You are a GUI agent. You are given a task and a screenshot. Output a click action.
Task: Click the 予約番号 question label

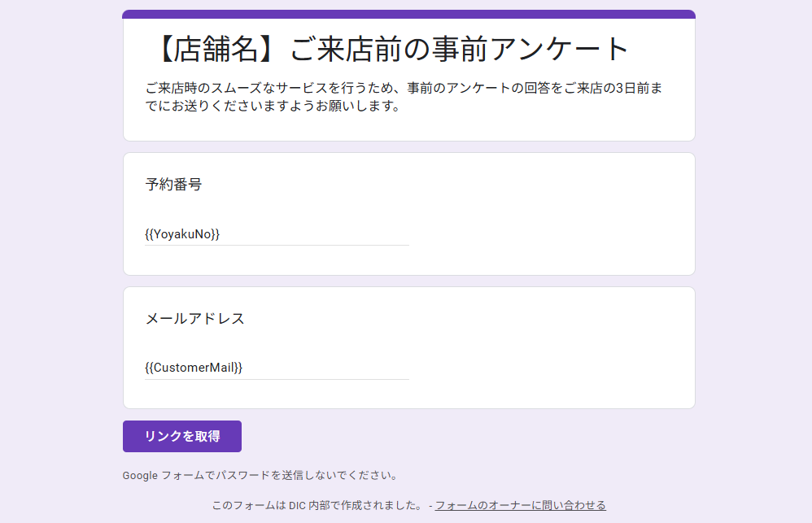point(173,185)
